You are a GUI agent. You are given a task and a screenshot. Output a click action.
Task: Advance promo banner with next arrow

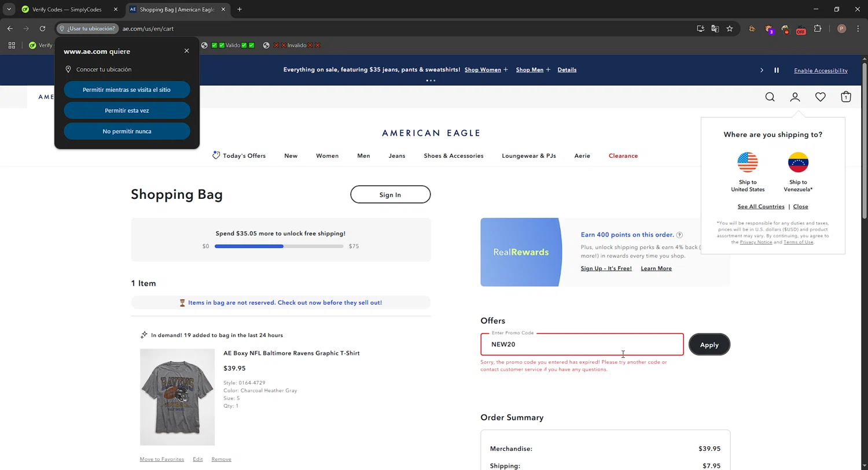click(x=762, y=70)
